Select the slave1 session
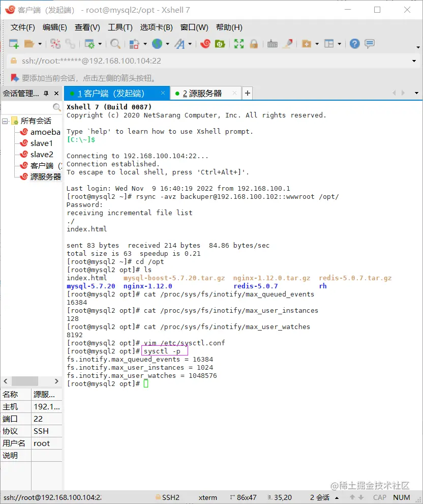The width and height of the screenshot is (423, 504). 42,143
